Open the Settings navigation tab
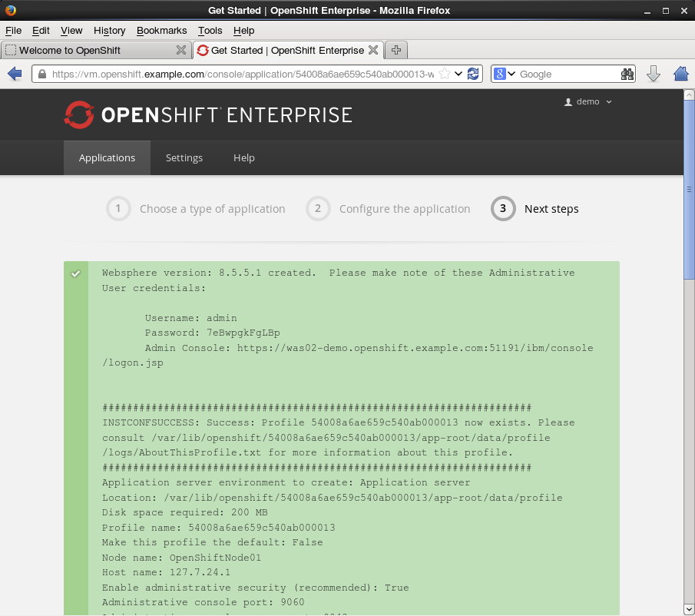 click(x=184, y=157)
